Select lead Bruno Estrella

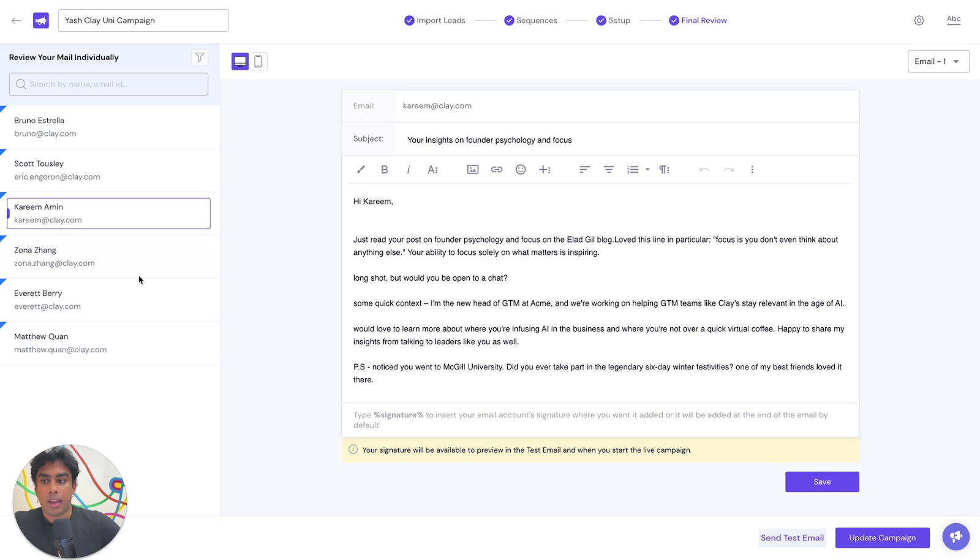point(110,127)
